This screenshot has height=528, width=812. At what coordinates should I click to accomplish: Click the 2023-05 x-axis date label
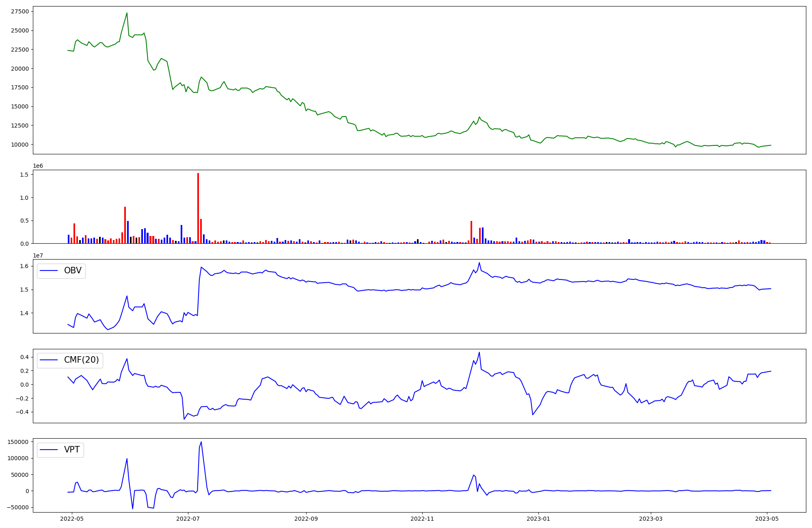coord(767,519)
